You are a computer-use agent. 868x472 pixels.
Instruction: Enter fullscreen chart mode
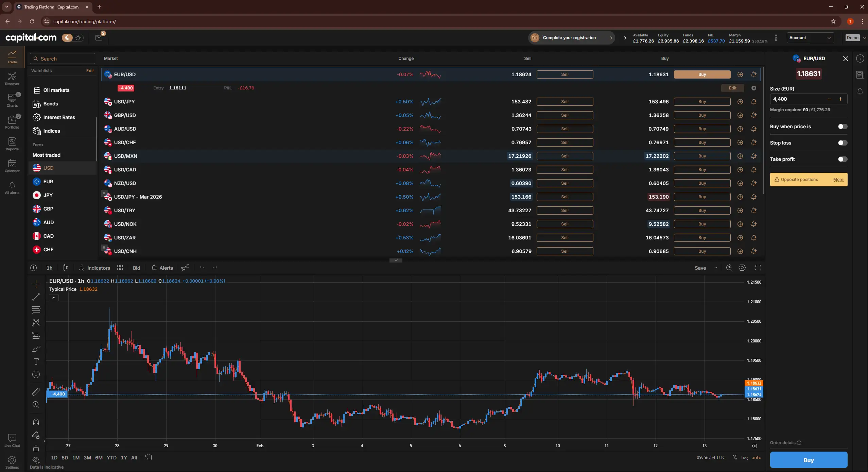758,268
